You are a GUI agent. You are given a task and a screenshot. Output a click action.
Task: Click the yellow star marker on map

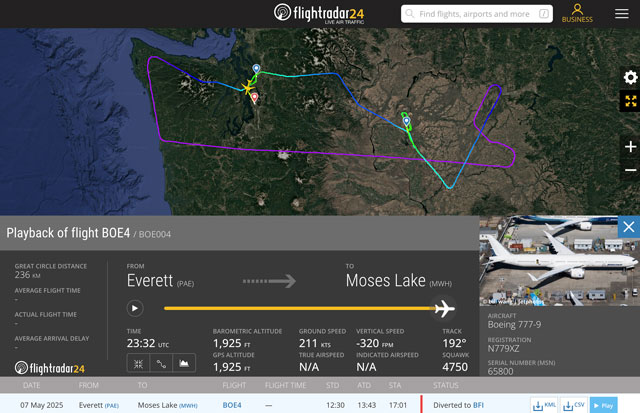(x=248, y=87)
